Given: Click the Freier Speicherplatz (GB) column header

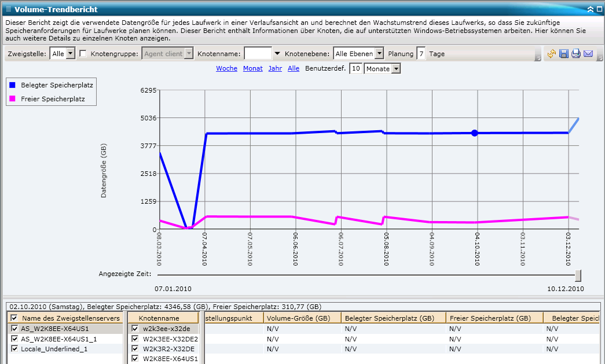Looking at the screenshot, I should pos(494,318).
